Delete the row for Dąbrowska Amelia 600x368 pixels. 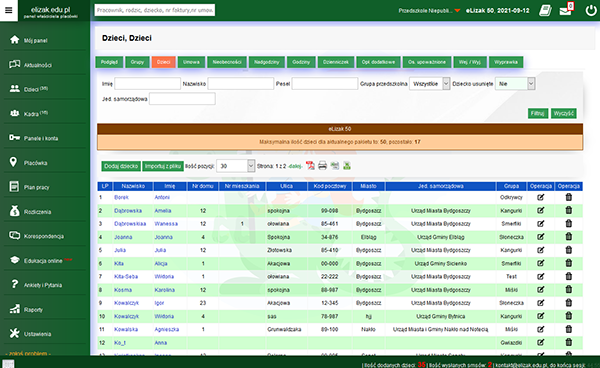(569, 210)
